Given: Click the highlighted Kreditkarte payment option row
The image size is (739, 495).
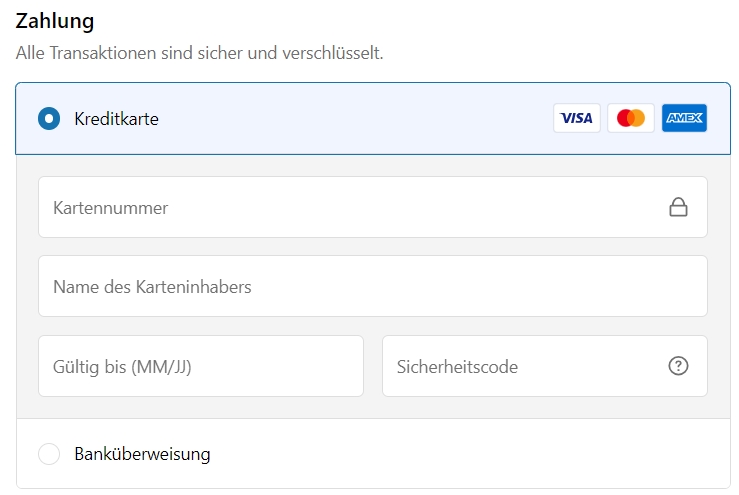Looking at the screenshot, I should pyautogui.click(x=373, y=118).
